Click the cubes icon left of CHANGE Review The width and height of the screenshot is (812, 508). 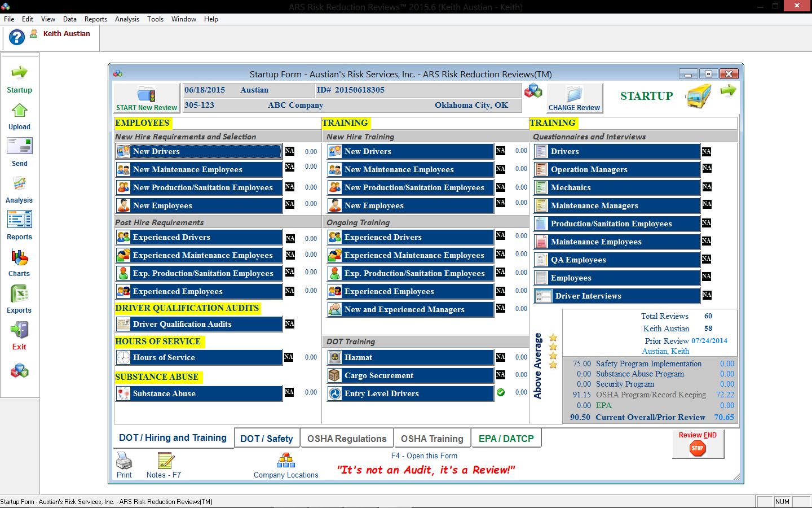coord(533,90)
